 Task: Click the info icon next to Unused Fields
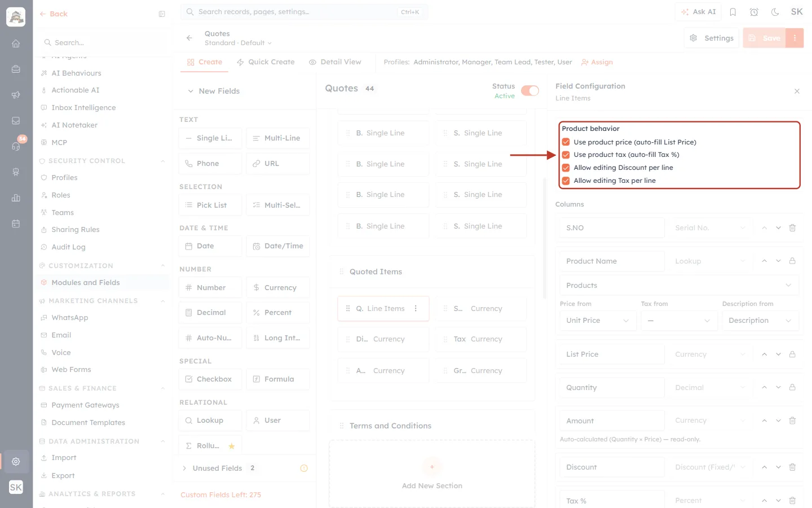pos(304,468)
